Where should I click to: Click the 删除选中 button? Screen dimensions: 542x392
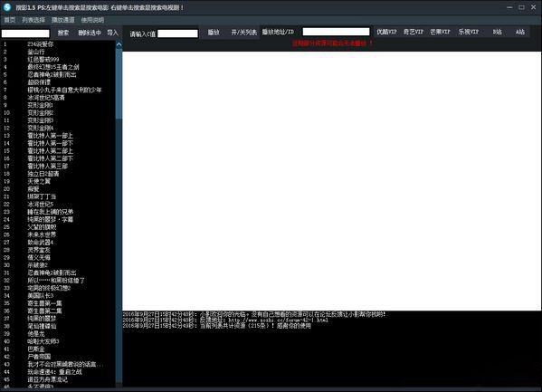pos(90,33)
